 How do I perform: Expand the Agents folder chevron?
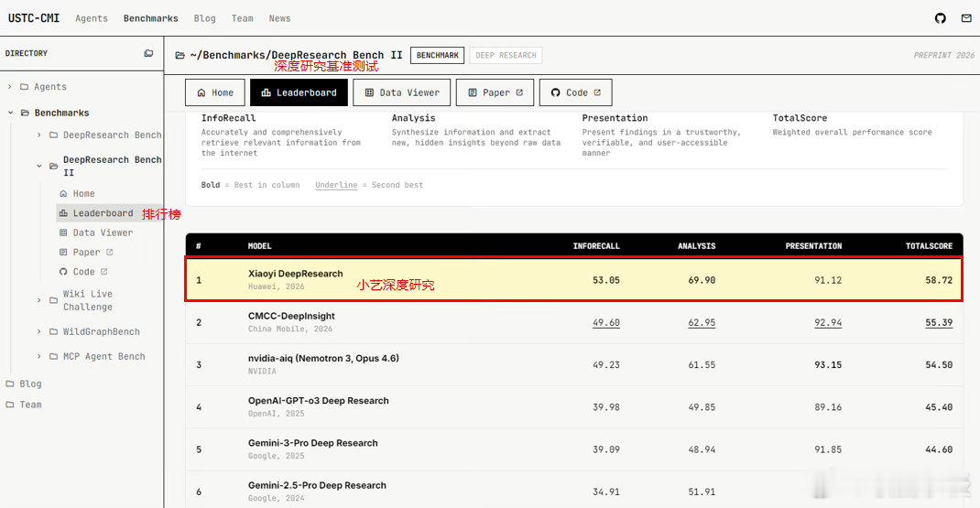[x=9, y=87]
